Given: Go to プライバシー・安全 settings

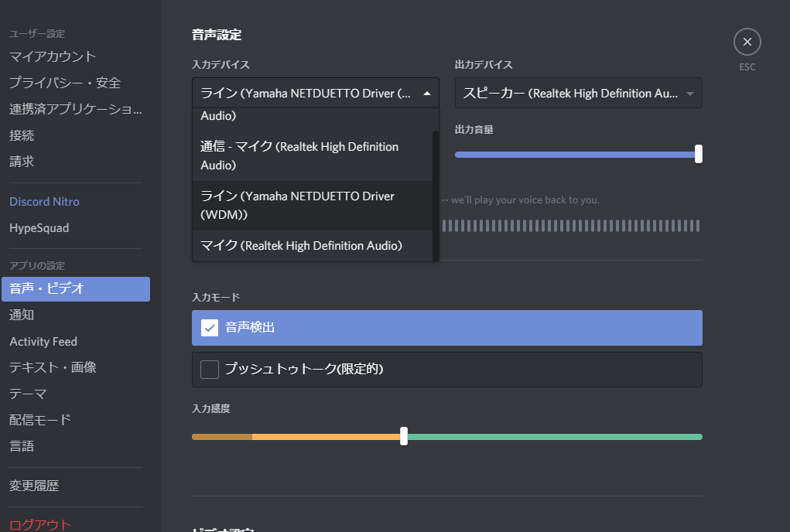Looking at the screenshot, I should coord(65,83).
